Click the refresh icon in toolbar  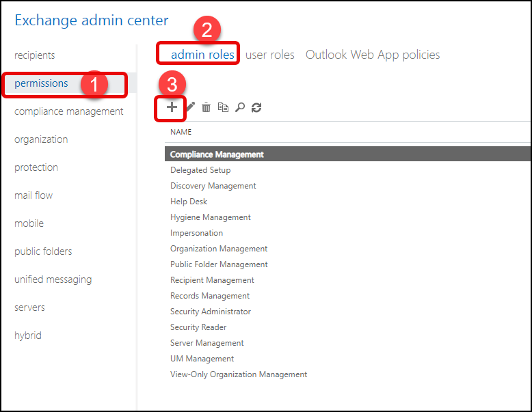point(256,107)
